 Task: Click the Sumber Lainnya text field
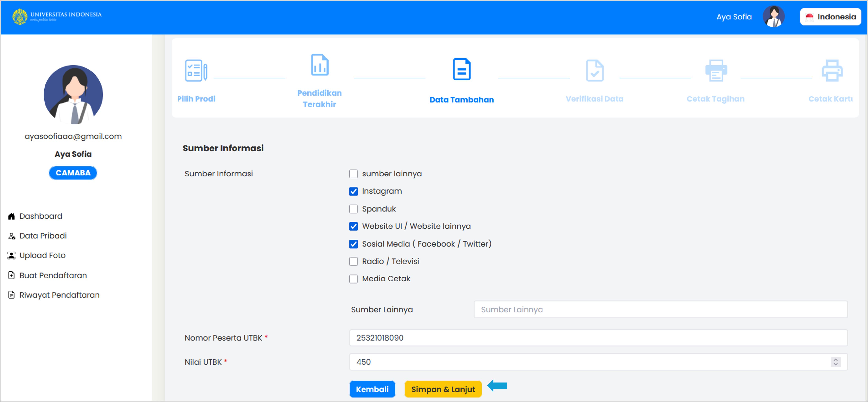(x=660, y=309)
